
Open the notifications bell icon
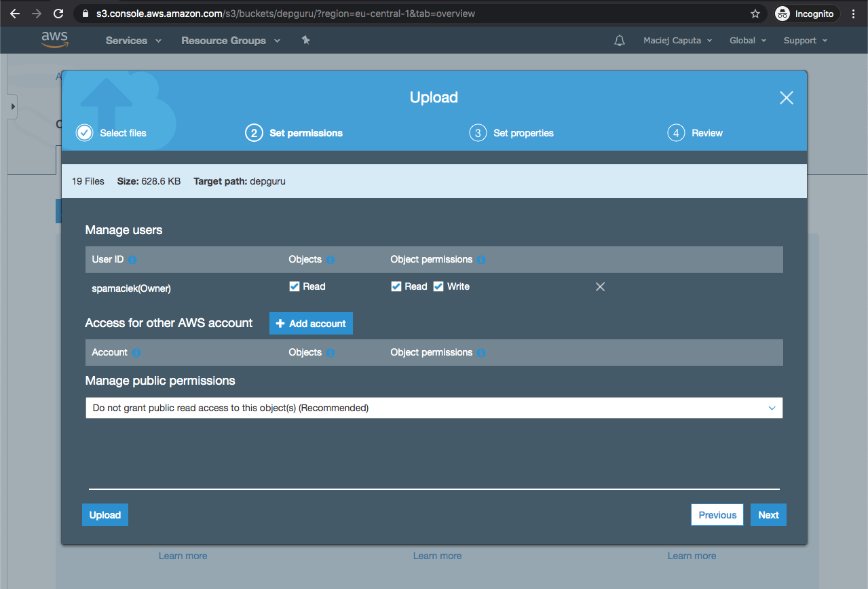click(x=619, y=41)
